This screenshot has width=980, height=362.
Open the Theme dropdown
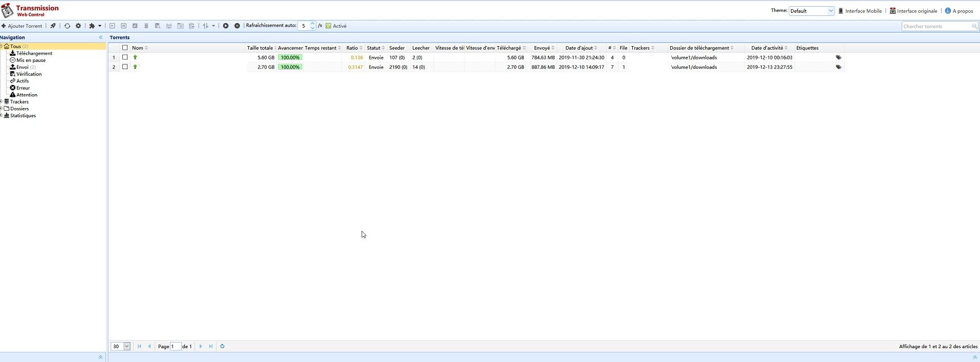tap(812, 11)
